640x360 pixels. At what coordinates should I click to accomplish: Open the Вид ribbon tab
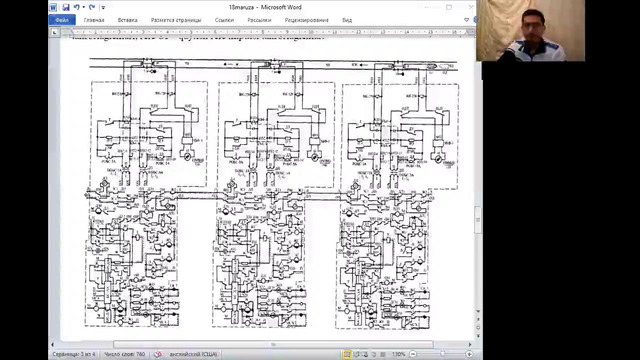(x=347, y=20)
